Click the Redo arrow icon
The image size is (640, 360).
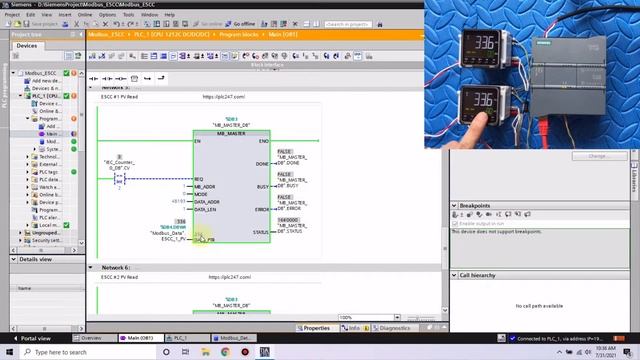131,24
